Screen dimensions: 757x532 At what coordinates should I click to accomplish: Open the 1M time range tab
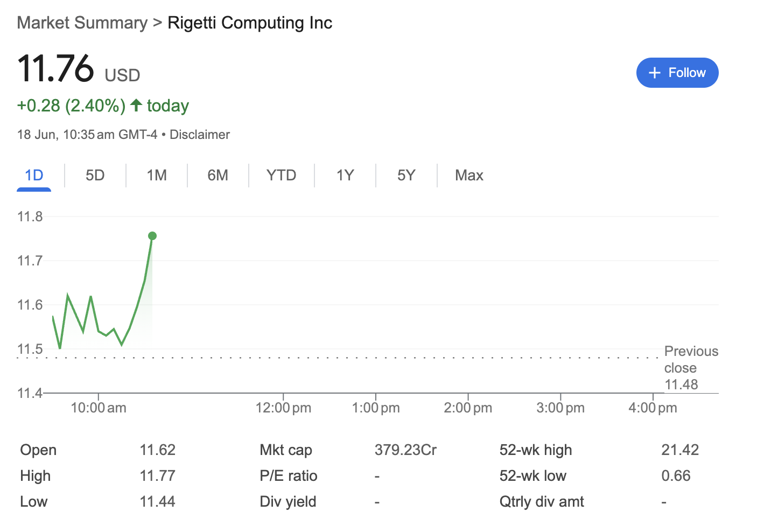coord(157,176)
